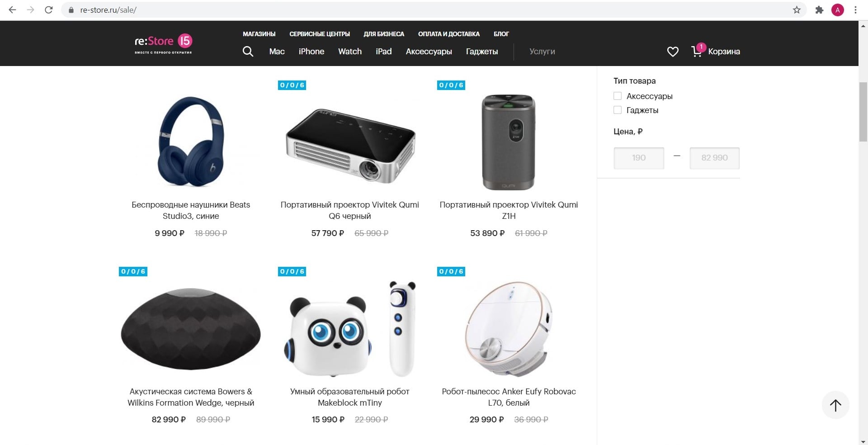
Task: Reload the page
Action: 49,10
